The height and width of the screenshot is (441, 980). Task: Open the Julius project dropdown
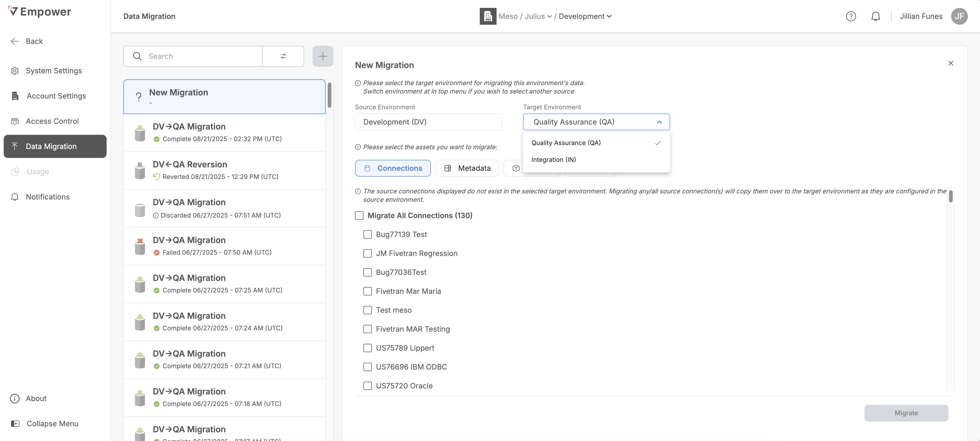tap(538, 16)
